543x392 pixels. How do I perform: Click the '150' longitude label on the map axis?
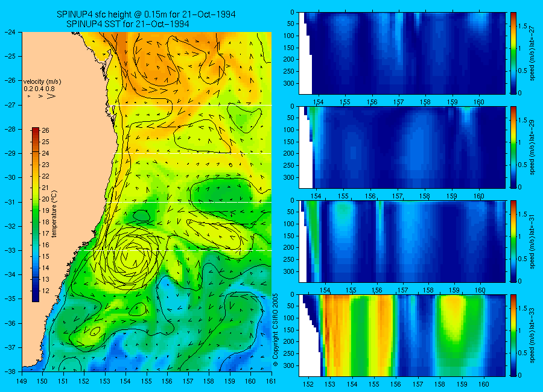tap(43, 381)
